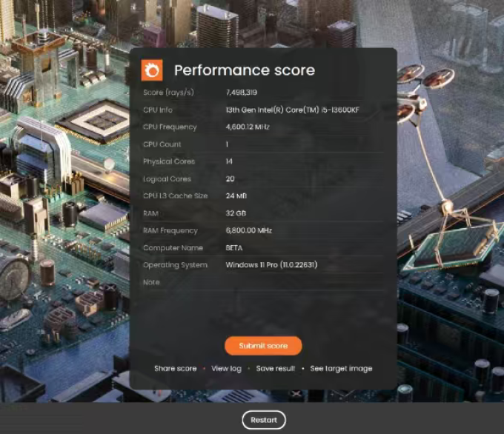Click the Computer Name value BETA
The height and width of the screenshot is (434, 504).
coord(234,247)
